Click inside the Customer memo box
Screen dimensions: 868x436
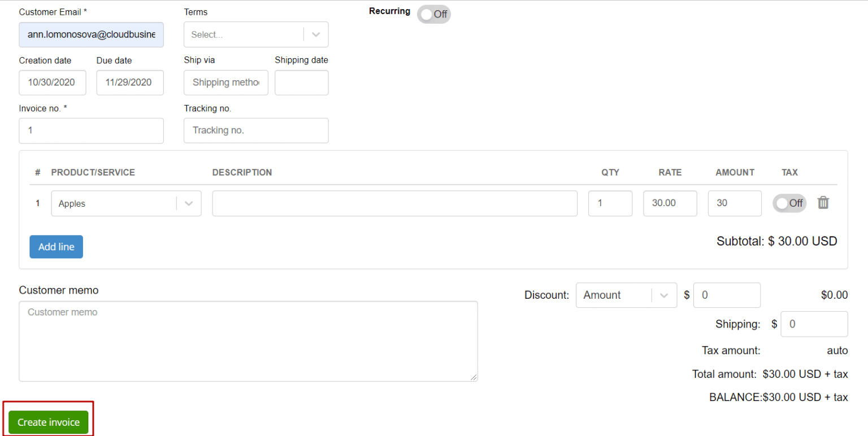click(248, 341)
